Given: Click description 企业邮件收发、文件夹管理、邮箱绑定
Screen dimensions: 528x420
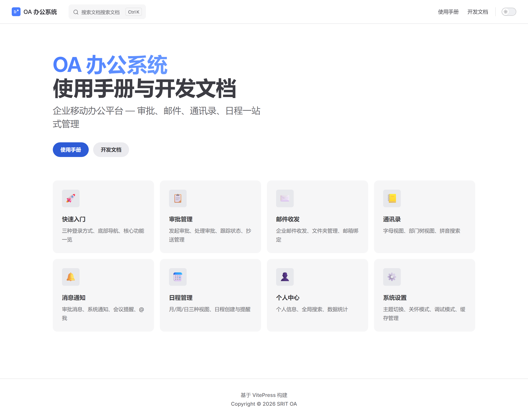Looking at the screenshot, I should [317, 235].
